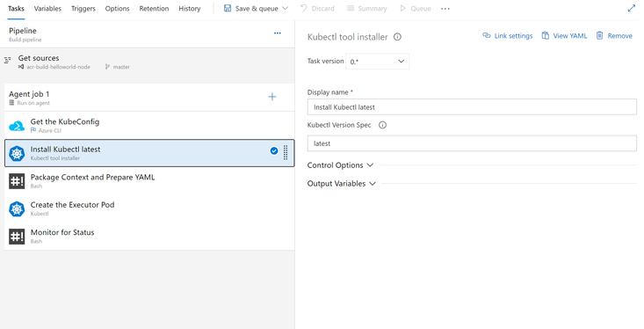Click the Monitor for Status Bash icon

[17, 237]
